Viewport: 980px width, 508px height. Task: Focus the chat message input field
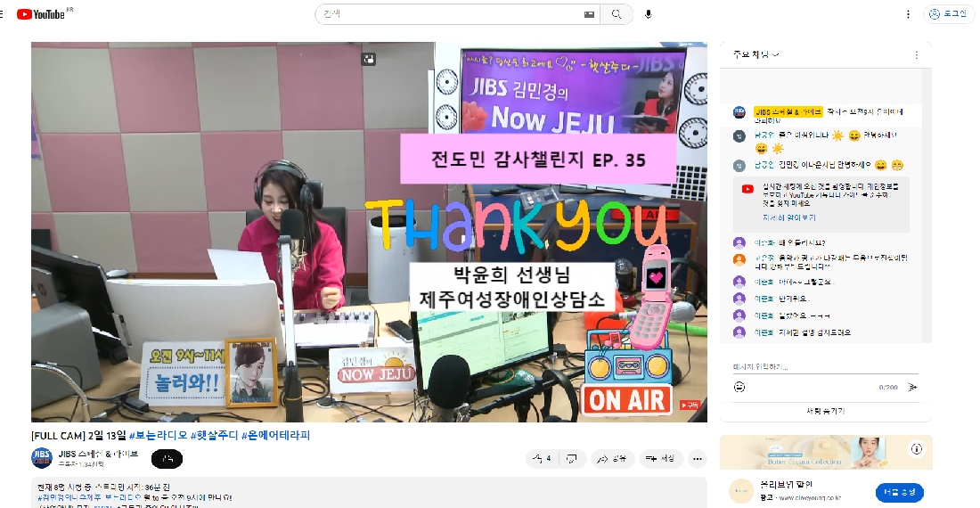(x=825, y=367)
